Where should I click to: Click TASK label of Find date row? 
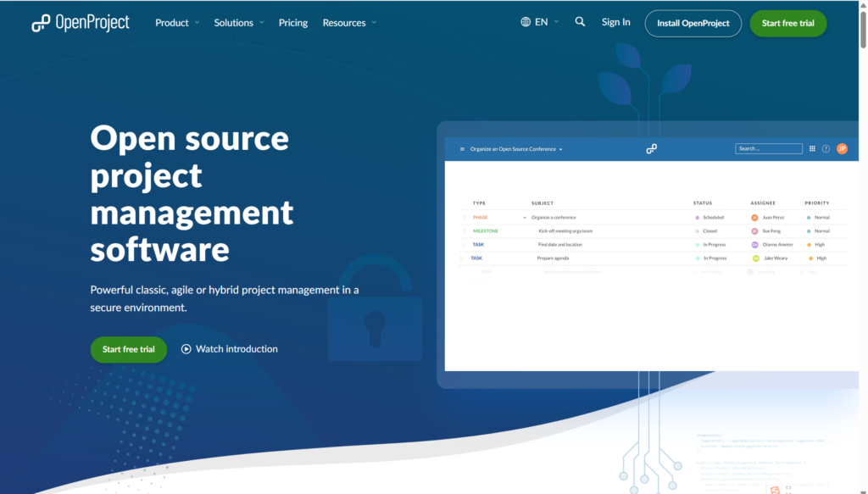478,245
